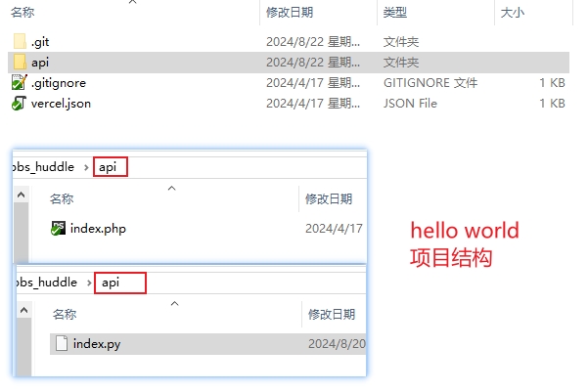Viewport: 588px width, 392px height.
Task: Sort by 类型 column header
Action: point(395,13)
